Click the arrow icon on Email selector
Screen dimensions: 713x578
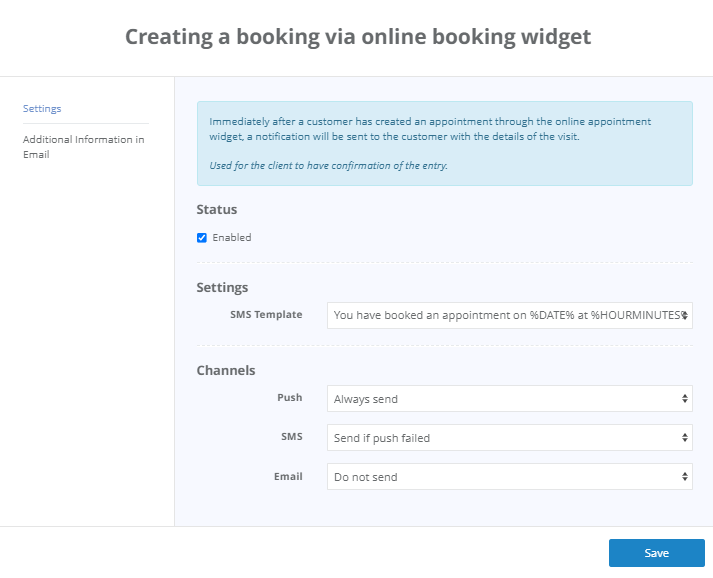(685, 477)
